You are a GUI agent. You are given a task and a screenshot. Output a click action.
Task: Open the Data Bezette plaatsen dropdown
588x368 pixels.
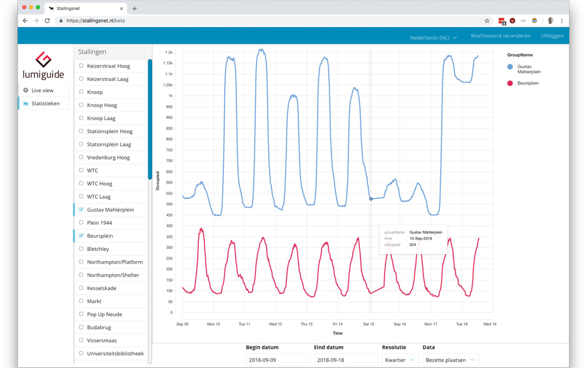(x=450, y=360)
